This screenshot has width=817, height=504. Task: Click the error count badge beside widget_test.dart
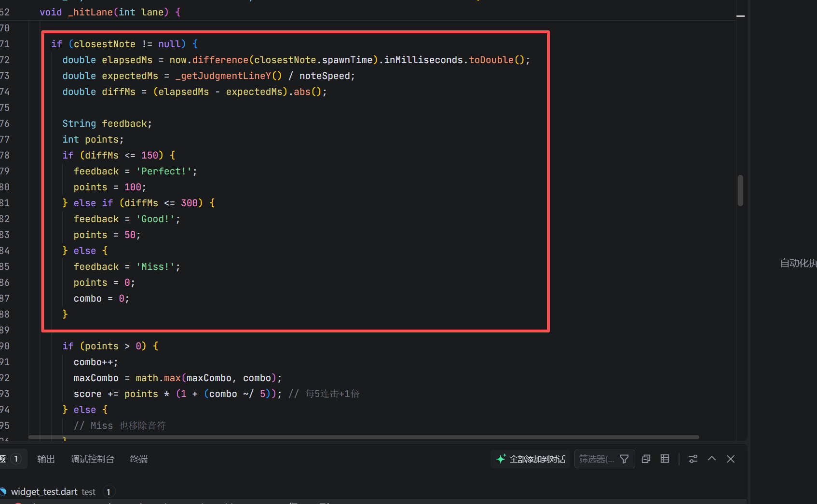click(x=109, y=491)
